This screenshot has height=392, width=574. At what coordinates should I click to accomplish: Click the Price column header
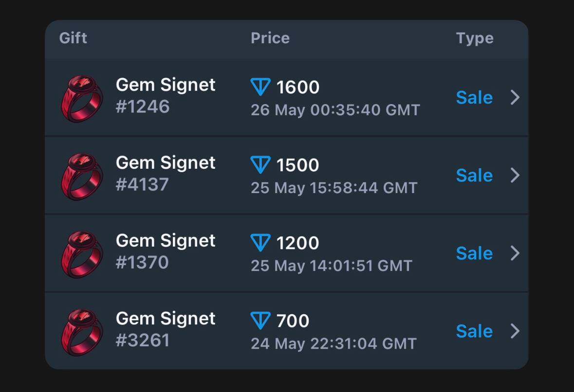(270, 38)
